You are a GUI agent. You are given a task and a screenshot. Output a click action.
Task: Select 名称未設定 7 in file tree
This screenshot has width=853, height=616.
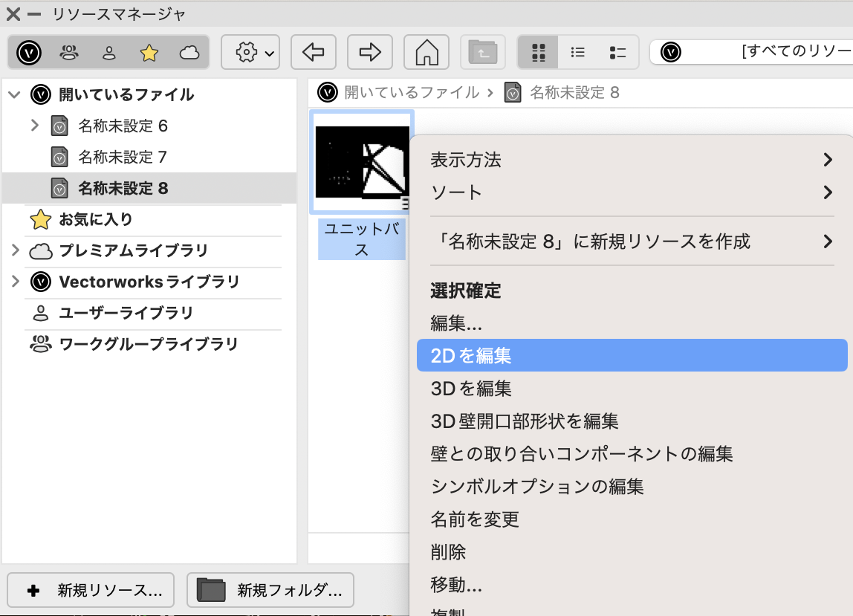(123, 157)
